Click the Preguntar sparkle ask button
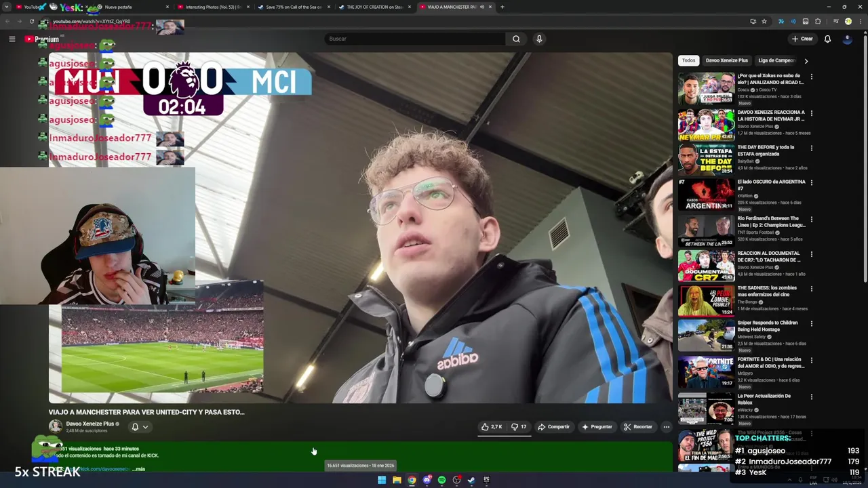Screen dimensions: 868x488 597,427
